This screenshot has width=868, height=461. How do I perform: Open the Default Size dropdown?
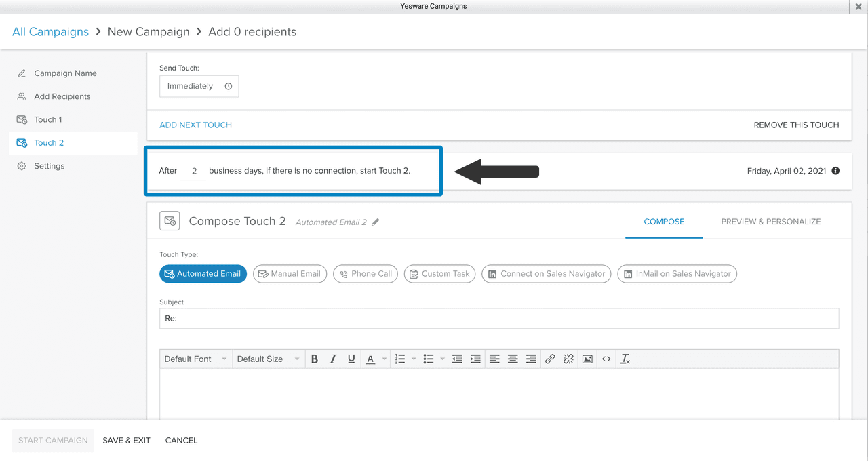(x=269, y=359)
